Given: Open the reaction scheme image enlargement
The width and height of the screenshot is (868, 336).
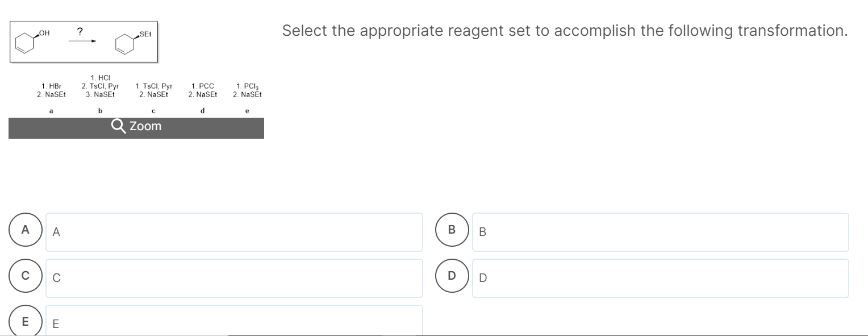Looking at the screenshot, I should [x=136, y=127].
